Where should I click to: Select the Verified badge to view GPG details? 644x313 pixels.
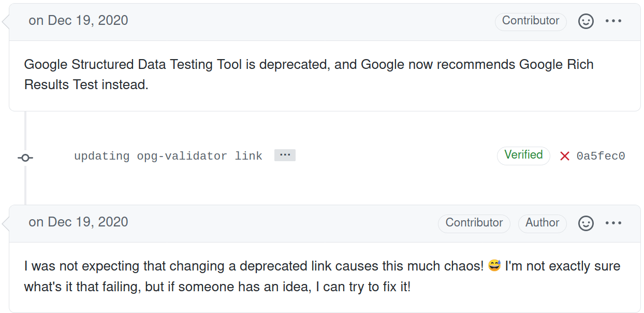[523, 155]
